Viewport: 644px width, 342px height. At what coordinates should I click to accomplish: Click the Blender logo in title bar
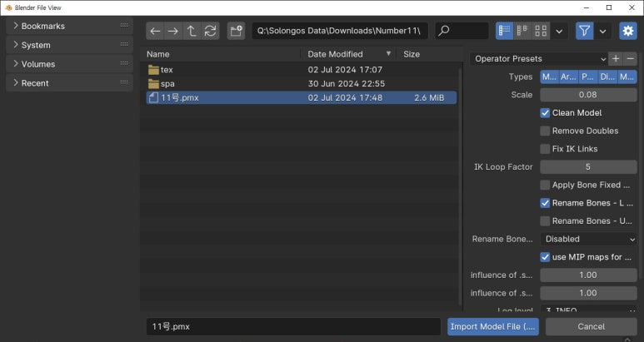click(x=8, y=7)
